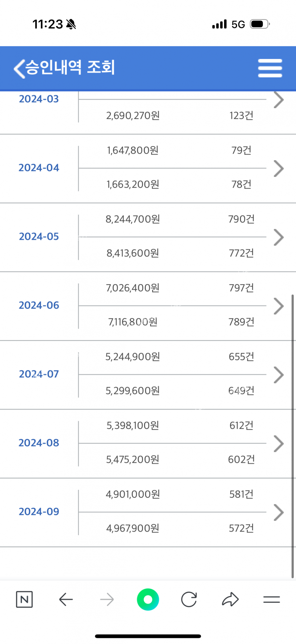
Task: Tap the browser forward arrow
Action: click(x=107, y=599)
